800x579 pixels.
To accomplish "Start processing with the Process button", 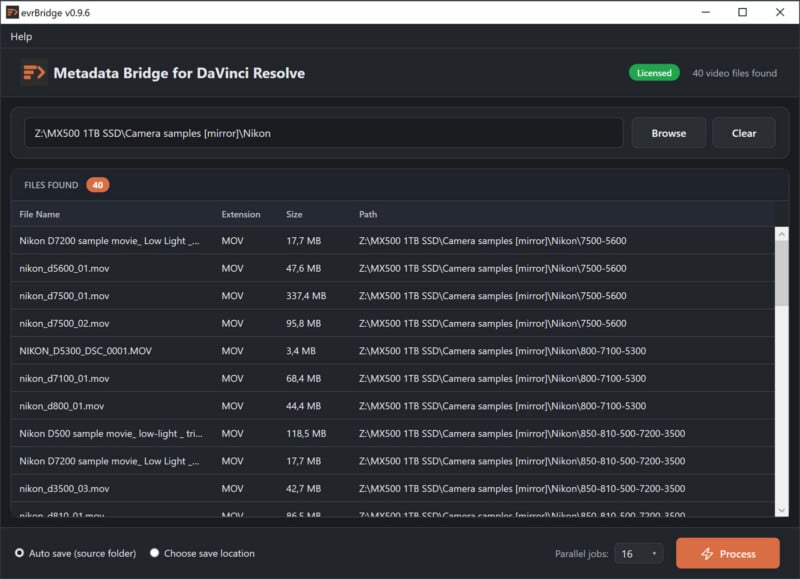I will (728, 553).
